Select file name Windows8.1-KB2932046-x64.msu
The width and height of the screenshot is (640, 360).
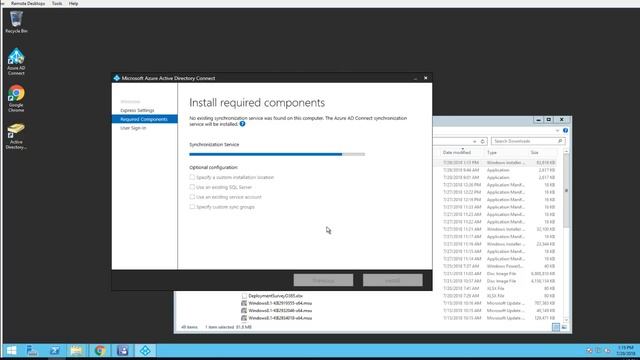coord(280,311)
